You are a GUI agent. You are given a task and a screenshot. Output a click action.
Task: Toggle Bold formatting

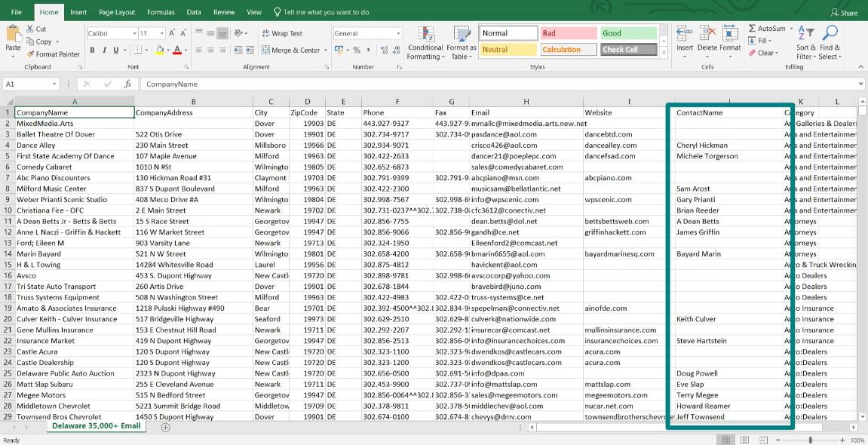92,51
